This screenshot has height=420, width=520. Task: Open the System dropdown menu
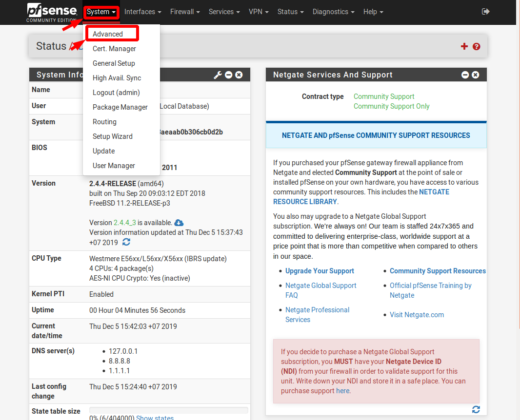pyautogui.click(x=101, y=12)
